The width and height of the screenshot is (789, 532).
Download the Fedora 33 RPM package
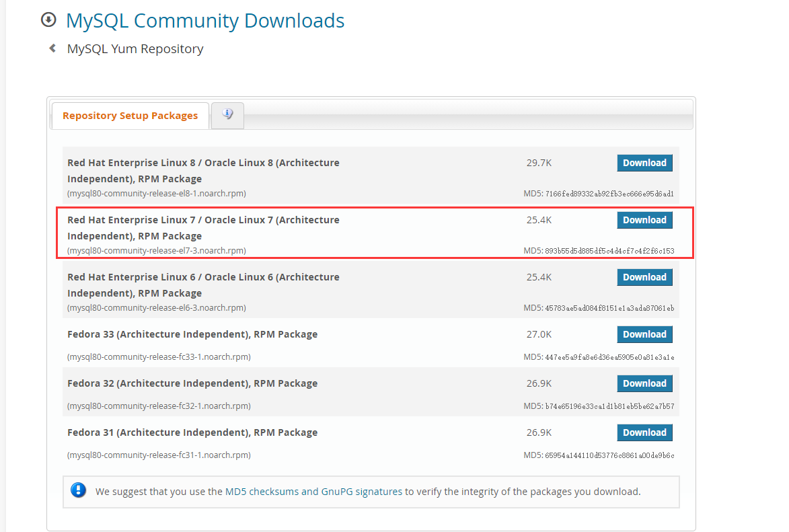[x=644, y=334]
